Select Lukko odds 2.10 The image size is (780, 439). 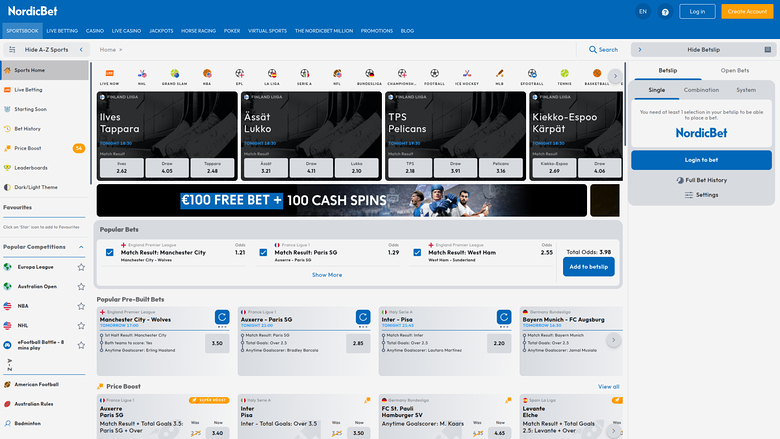[x=356, y=168]
